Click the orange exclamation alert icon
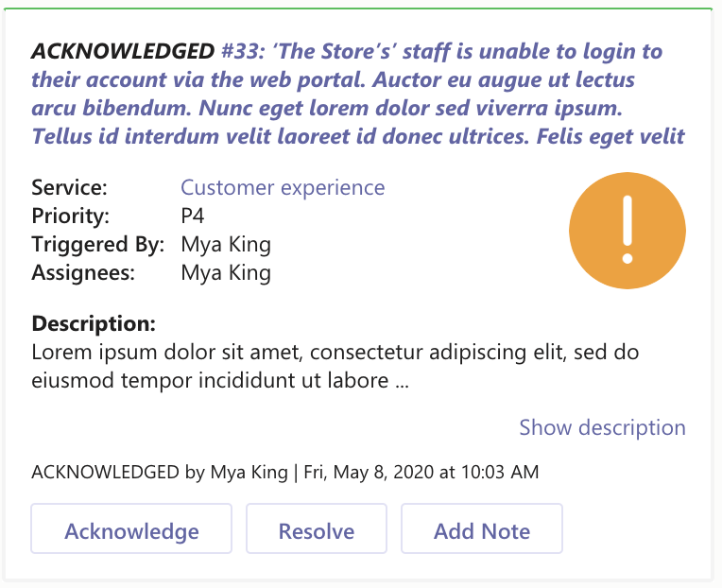 (x=627, y=231)
